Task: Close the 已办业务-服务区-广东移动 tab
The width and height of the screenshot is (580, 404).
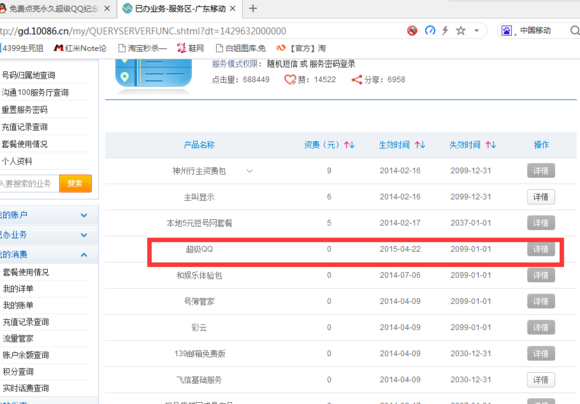Action: (233, 8)
